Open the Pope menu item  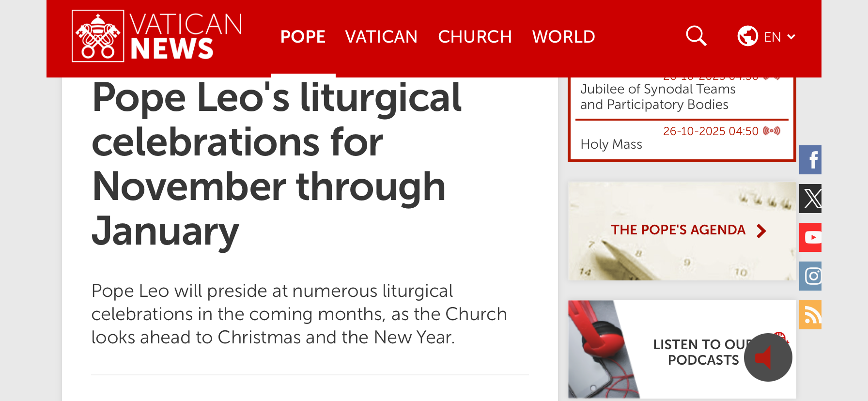[303, 37]
